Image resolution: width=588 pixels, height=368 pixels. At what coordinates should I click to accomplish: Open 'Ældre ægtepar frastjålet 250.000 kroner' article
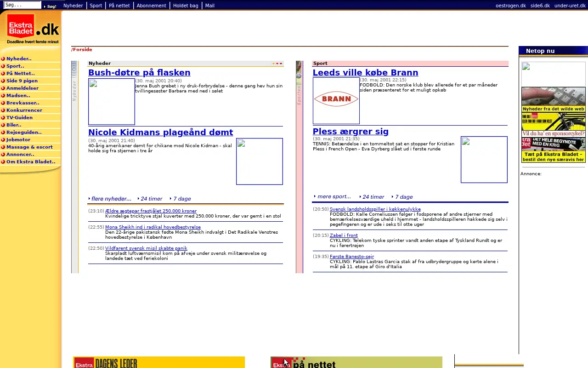coord(151,211)
